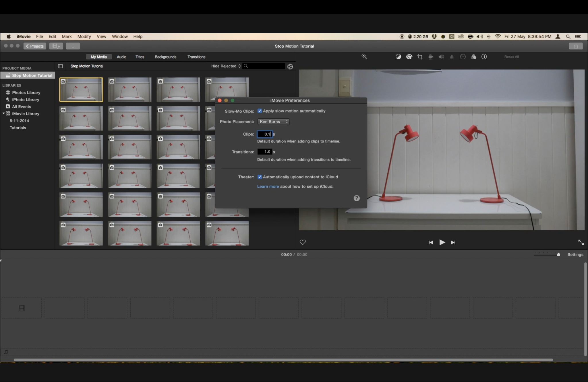588x382 pixels.
Task: Open the Mark menu
Action: (x=67, y=36)
